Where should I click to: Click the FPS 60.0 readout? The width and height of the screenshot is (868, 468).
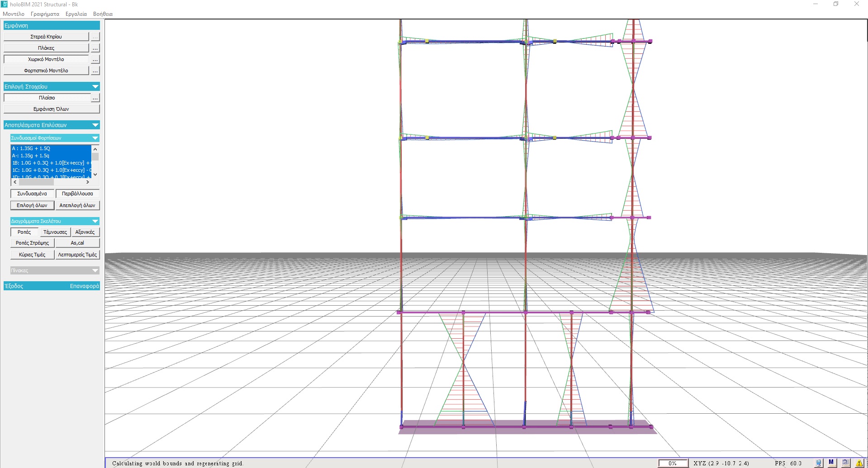click(x=788, y=463)
